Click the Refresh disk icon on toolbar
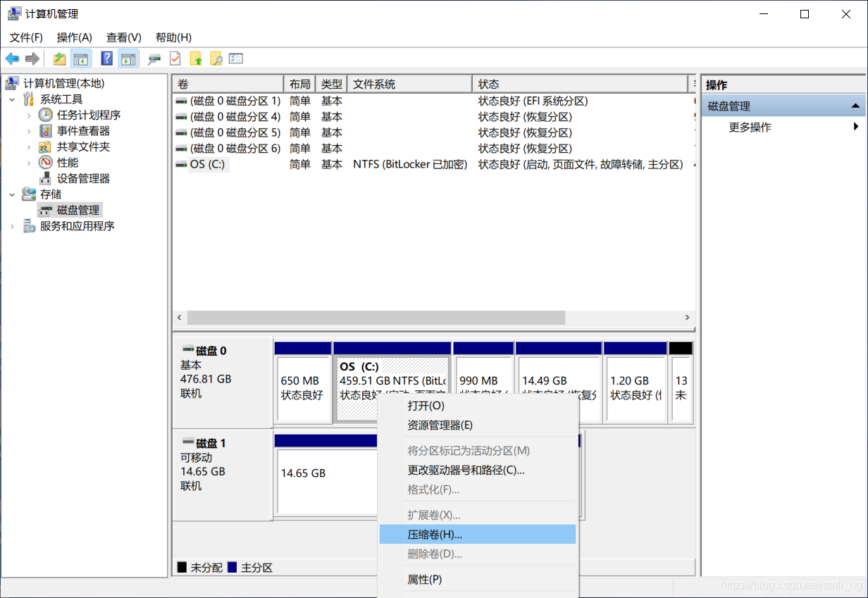Screen dimensions: 868x598 [154, 58]
